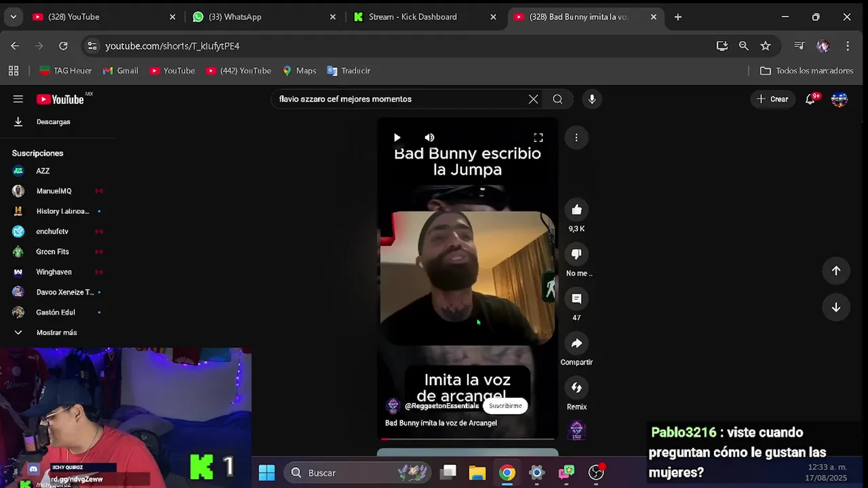Open the Crear menu
The width and height of the screenshot is (868, 488).
coord(772,99)
